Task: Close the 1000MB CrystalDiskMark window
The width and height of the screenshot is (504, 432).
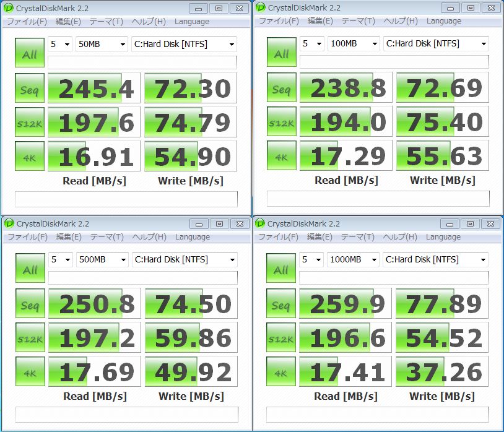Action: [490, 224]
